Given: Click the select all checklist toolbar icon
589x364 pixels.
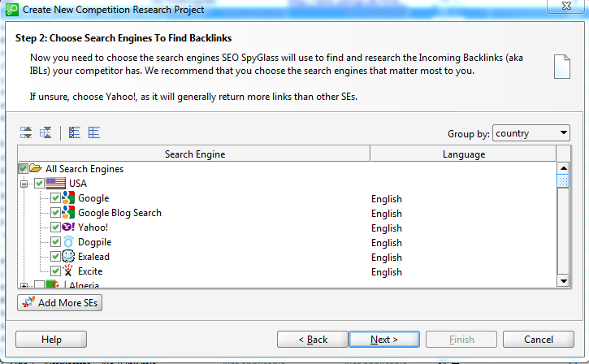Looking at the screenshot, I should 75,132.
